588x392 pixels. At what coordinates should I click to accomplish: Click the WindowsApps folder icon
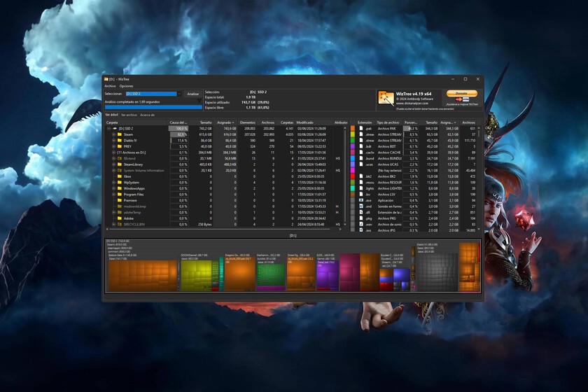(x=120, y=188)
